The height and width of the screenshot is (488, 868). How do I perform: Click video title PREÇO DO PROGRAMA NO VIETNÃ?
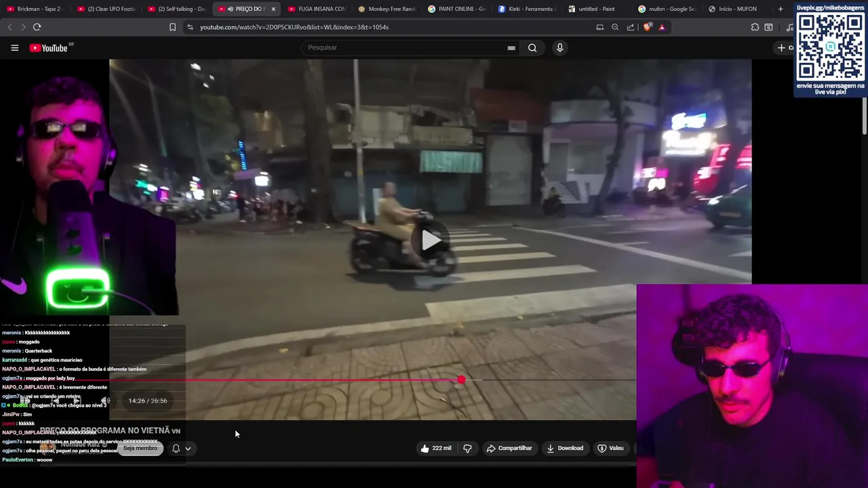coord(110,430)
